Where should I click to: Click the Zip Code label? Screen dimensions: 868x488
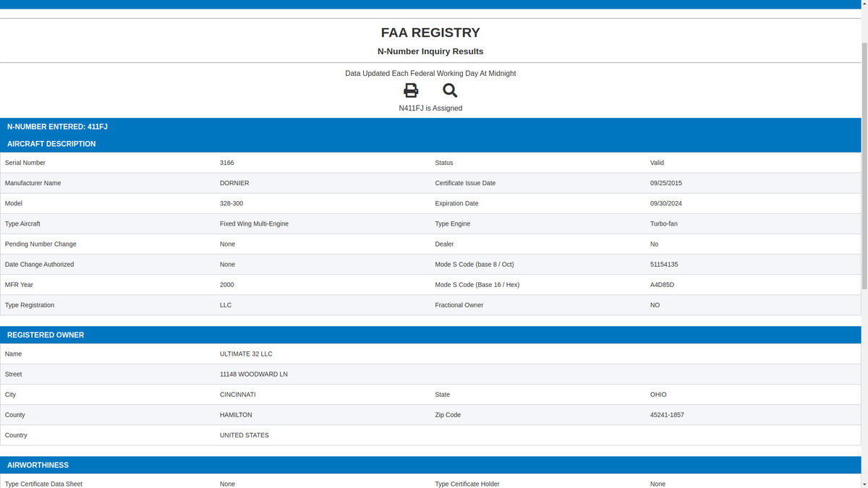[448, 415]
